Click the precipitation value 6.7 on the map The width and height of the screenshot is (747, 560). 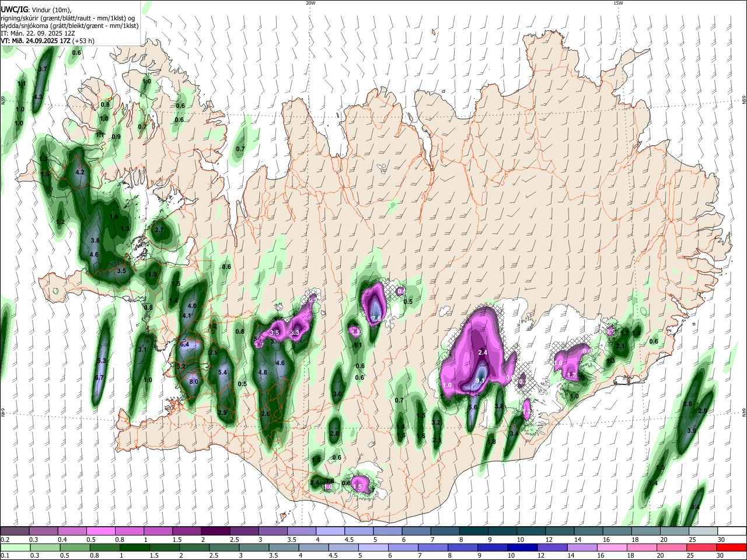[99, 377]
